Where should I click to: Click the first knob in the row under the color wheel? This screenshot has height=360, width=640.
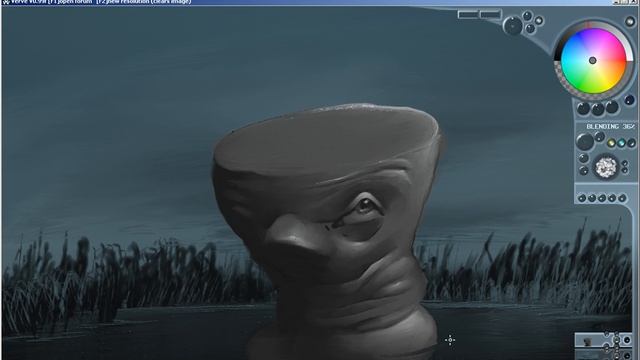click(x=583, y=109)
